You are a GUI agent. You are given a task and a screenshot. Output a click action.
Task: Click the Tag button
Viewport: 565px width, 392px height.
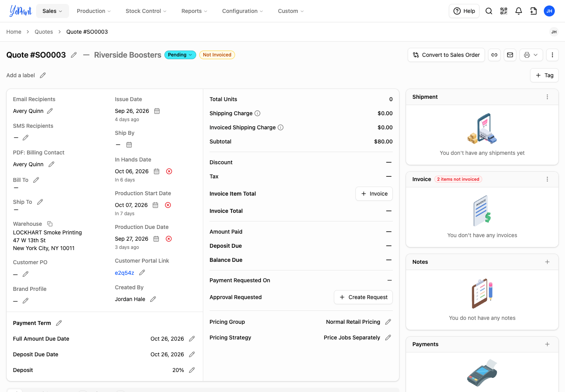545,75
